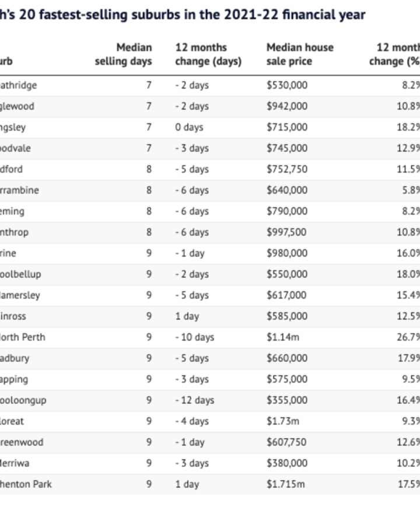This screenshot has height=525, width=420.
Task: Click the - 10 days change cell
Action: (x=195, y=337)
